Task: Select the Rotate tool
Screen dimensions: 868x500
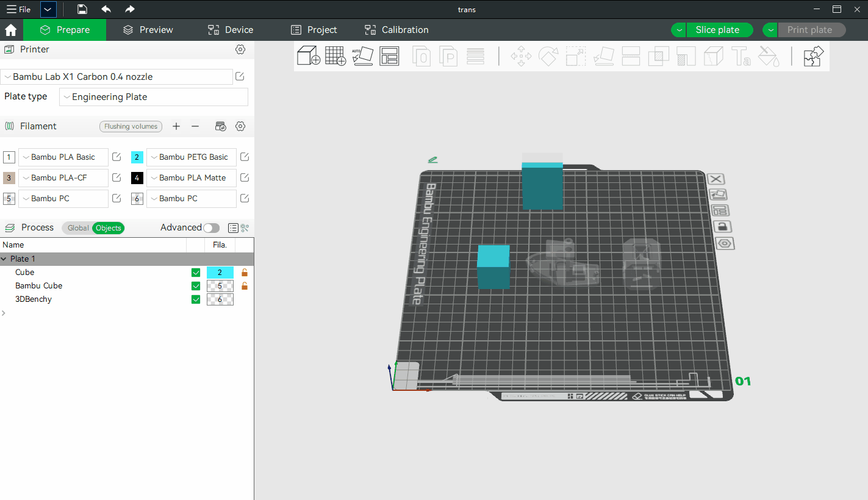Action: (548, 56)
